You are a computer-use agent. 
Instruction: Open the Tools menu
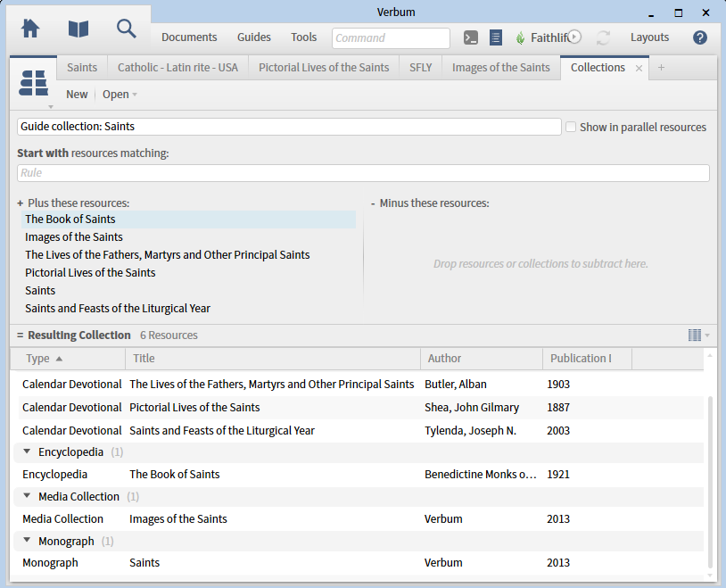304,37
